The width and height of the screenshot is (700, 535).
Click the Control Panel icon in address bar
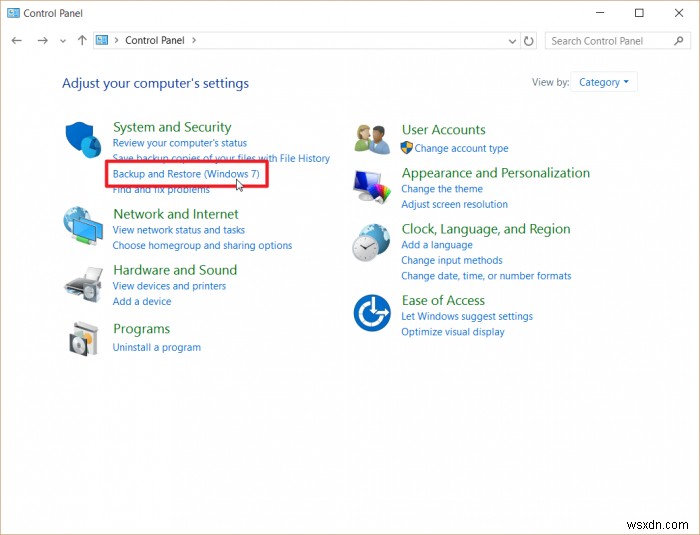point(102,40)
